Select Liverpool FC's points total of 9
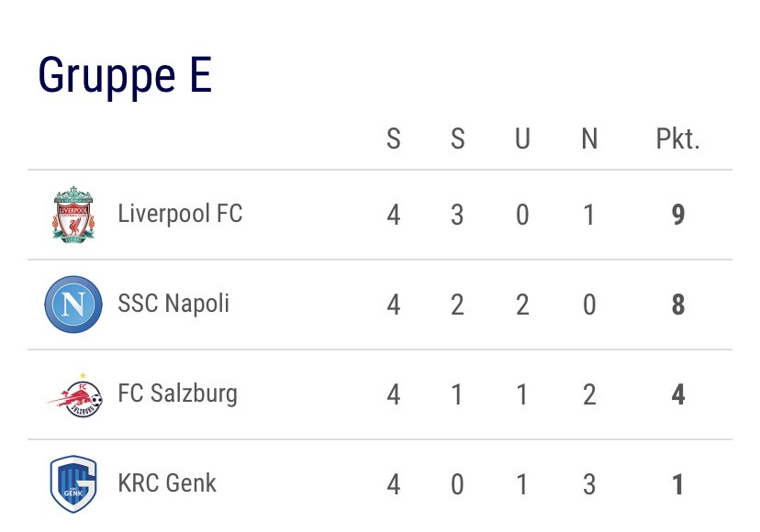Screen dimensions: 760x532 [677, 216]
